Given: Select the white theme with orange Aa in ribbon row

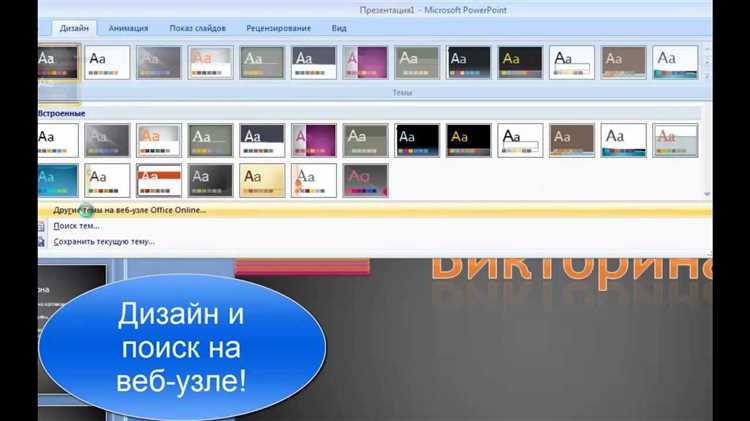Looking at the screenshot, I should pyautogui.click(x=210, y=62).
